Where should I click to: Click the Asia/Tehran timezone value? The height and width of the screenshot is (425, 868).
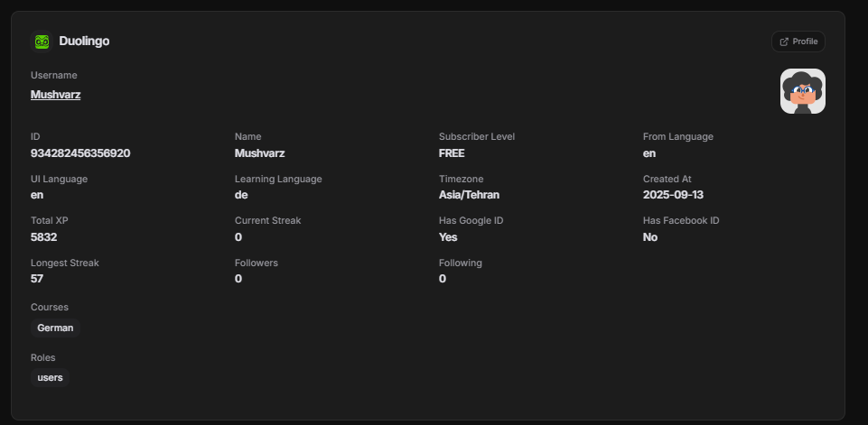tap(469, 195)
